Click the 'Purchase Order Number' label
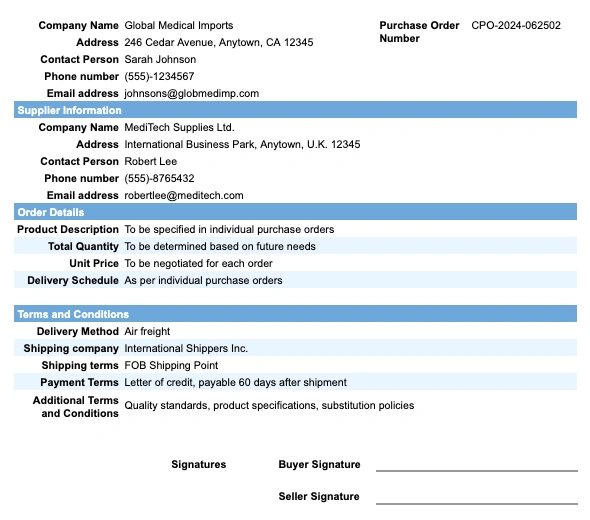Viewport: 590px width, 520px height. coord(419,32)
